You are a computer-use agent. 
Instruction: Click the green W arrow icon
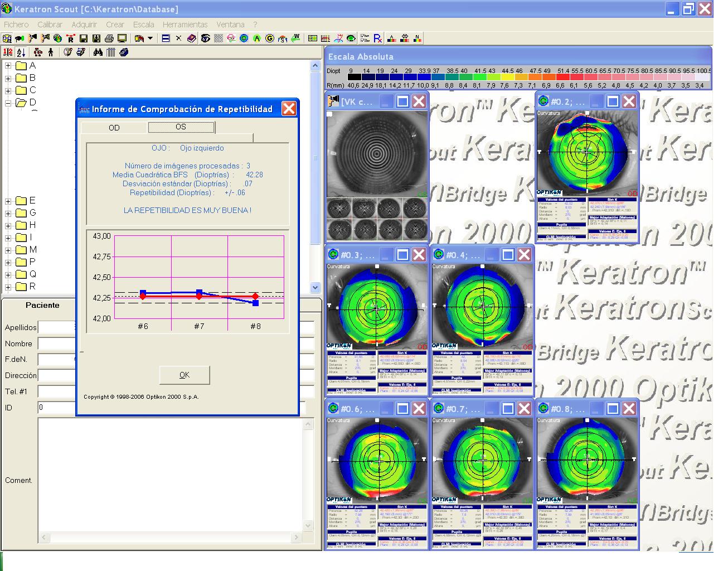[x=295, y=38]
